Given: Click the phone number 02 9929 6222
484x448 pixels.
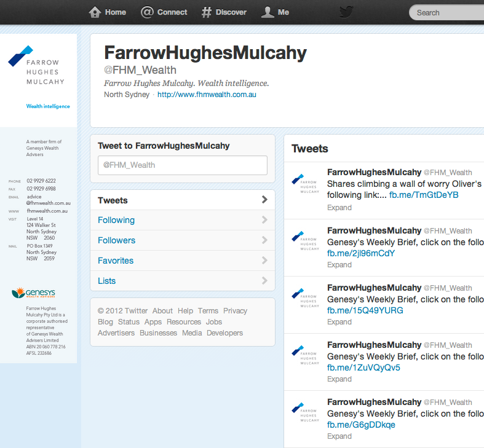Looking at the screenshot, I should click(41, 181).
